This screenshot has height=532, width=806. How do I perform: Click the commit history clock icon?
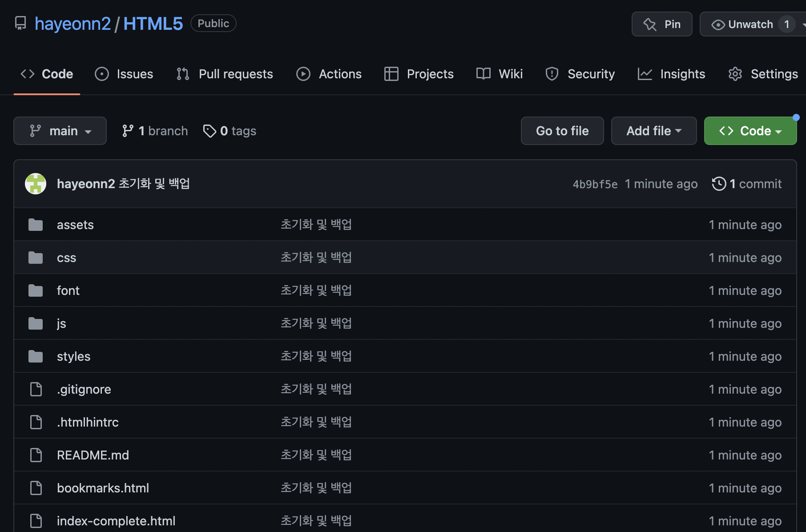pos(719,184)
